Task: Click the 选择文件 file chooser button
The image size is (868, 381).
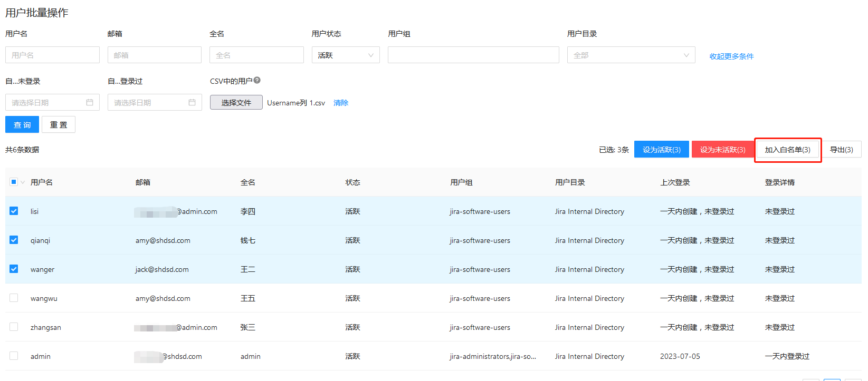Action: (x=236, y=102)
